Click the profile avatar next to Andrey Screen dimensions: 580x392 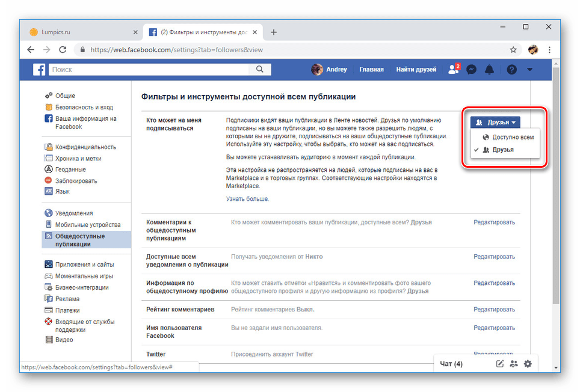point(317,69)
